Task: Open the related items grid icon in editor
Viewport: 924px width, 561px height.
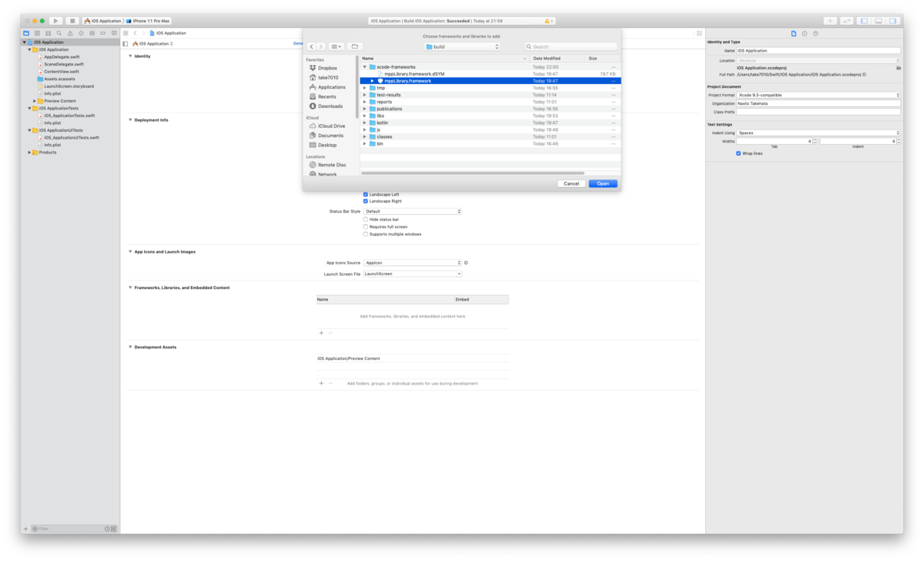Action: tap(126, 33)
